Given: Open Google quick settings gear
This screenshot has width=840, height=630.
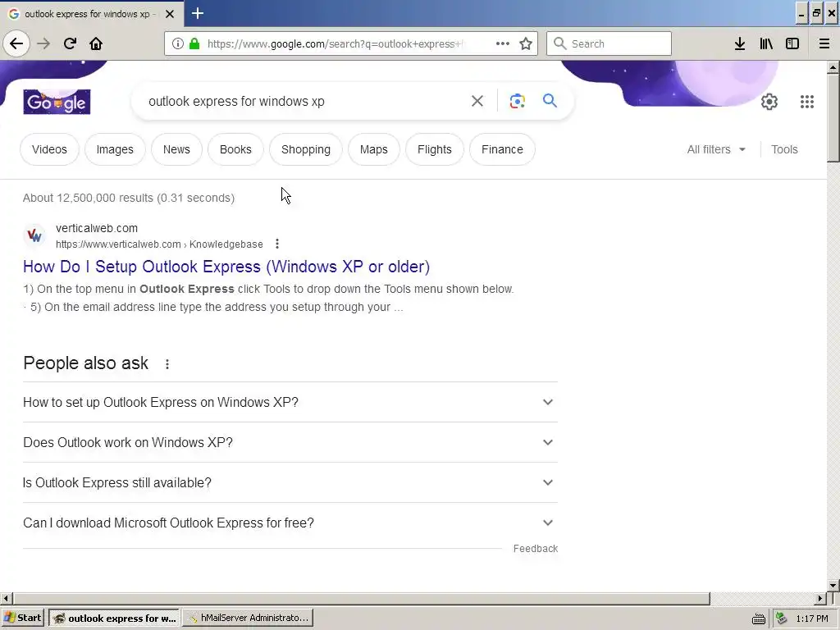Looking at the screenshot, I should 769,101.
